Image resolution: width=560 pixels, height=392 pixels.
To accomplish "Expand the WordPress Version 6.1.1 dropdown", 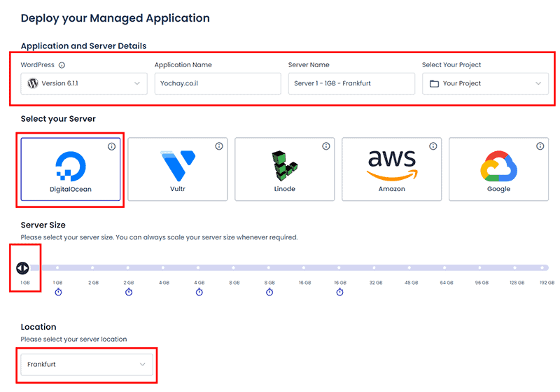I will (x=84, y=83).
